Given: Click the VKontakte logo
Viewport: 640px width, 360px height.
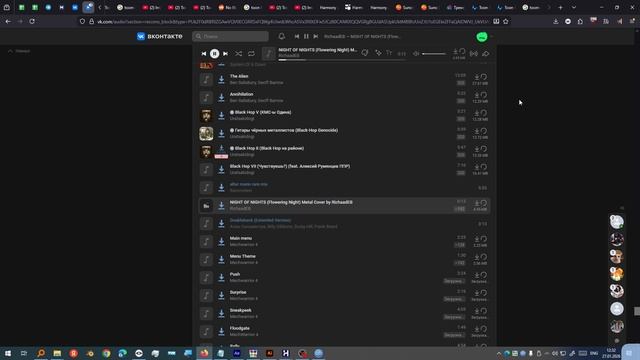Looking at the screenshot, I should pyautogui.click(x=160, y=36).
